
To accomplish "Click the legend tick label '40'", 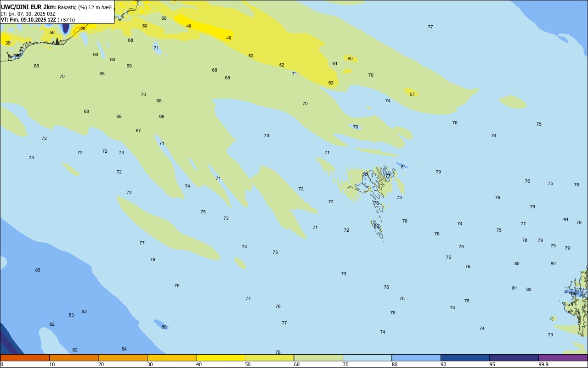I will pyautogui.click(x=199, y=364).
